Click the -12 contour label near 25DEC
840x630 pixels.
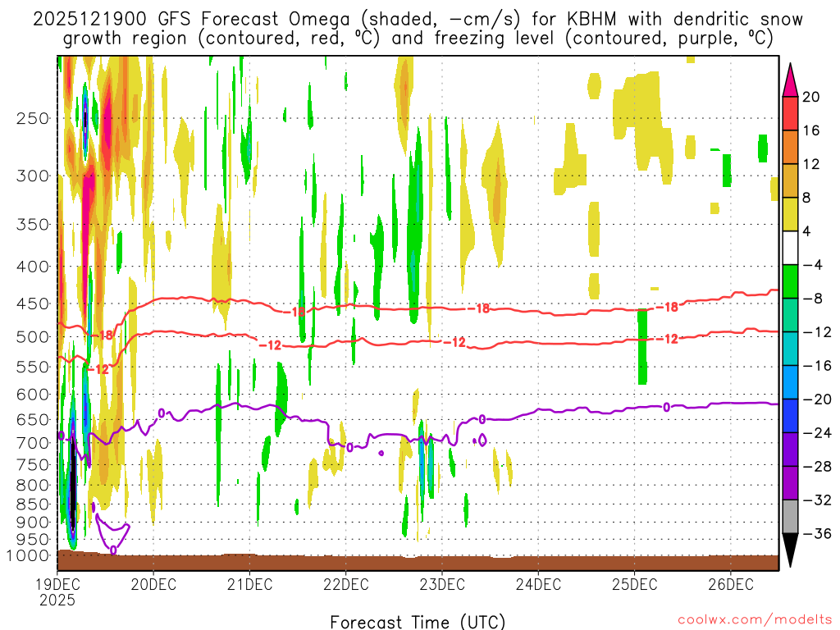667,339
